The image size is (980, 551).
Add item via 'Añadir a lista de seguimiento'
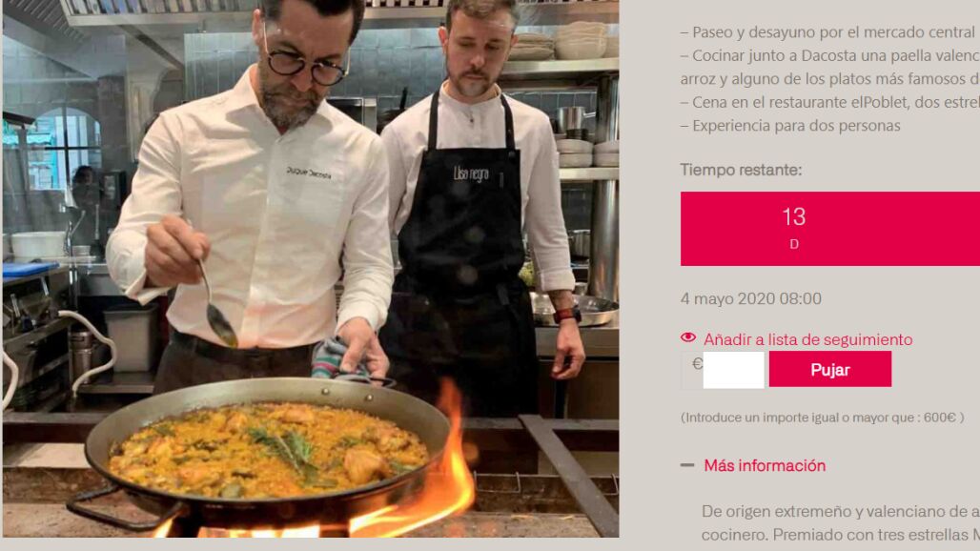tap(807, 339)
